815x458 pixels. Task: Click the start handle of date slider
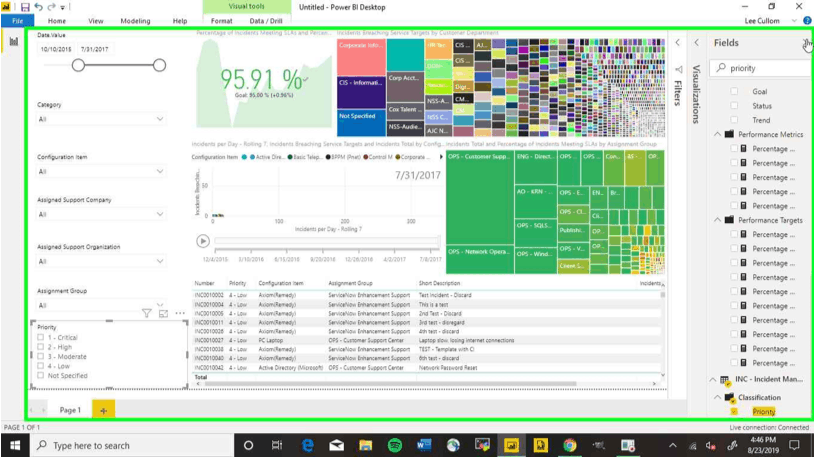[78, 65]
